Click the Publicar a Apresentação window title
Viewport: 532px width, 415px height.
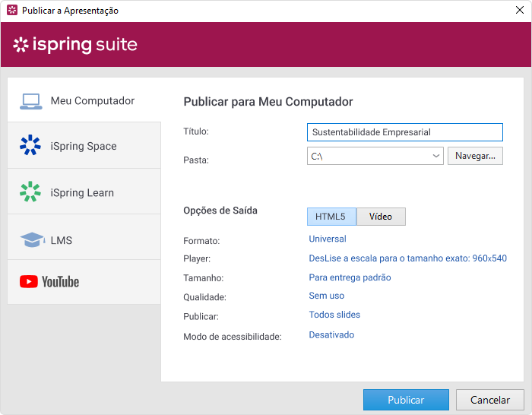click(70, 11)
